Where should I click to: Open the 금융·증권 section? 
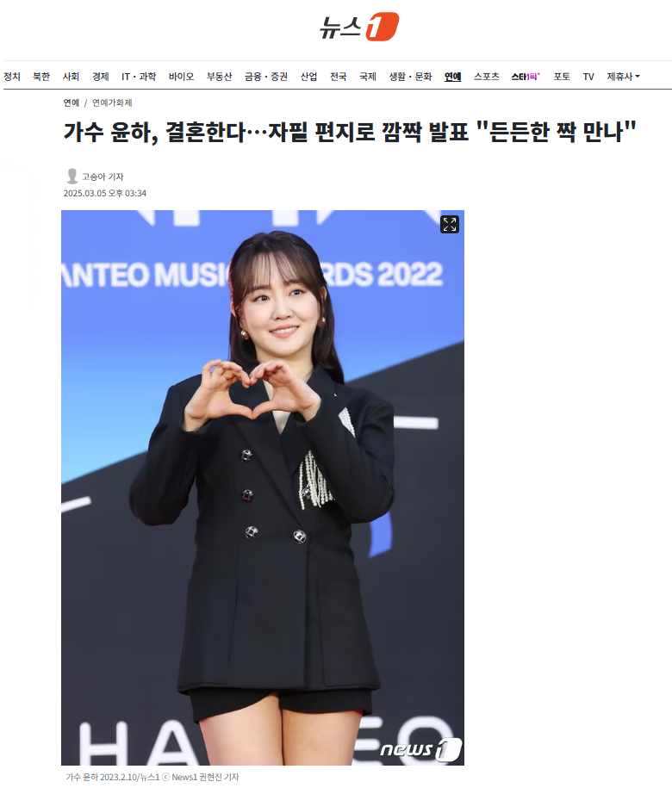coord(266,77)
